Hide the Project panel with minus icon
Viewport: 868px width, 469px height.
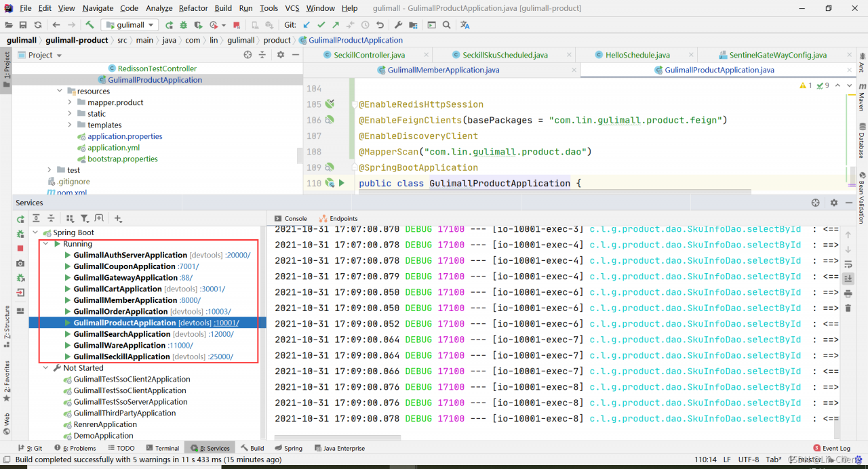point(295,55)
